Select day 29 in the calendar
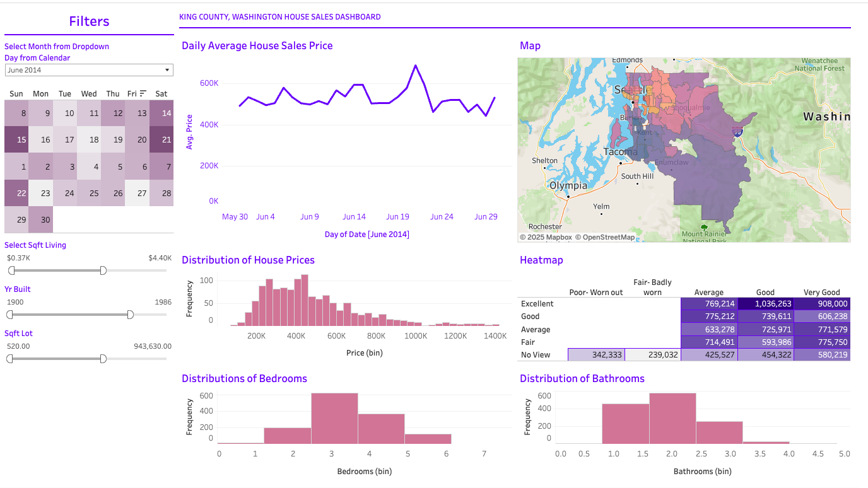This screenshot has width=868, height=488. (x=16, y=220)
